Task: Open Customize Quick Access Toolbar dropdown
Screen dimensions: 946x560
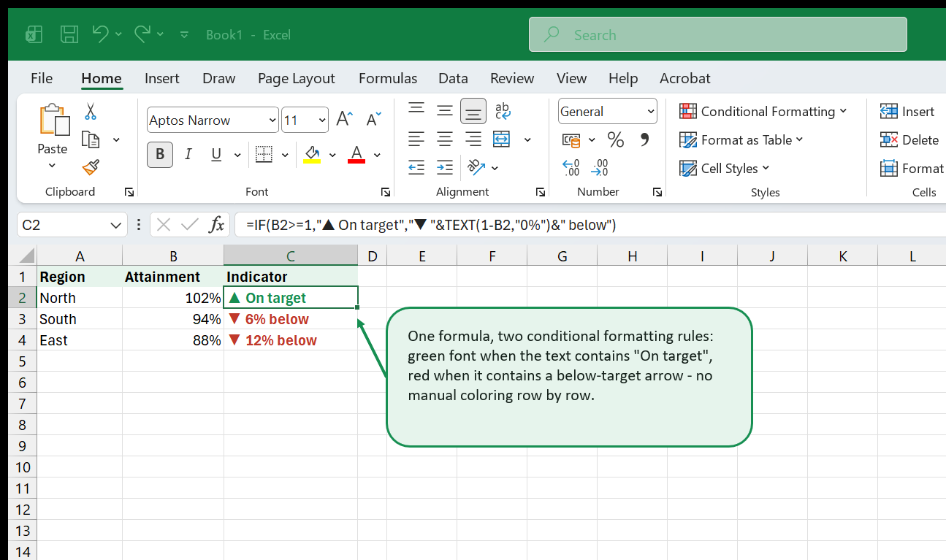Action: click(x=184, y=34)
